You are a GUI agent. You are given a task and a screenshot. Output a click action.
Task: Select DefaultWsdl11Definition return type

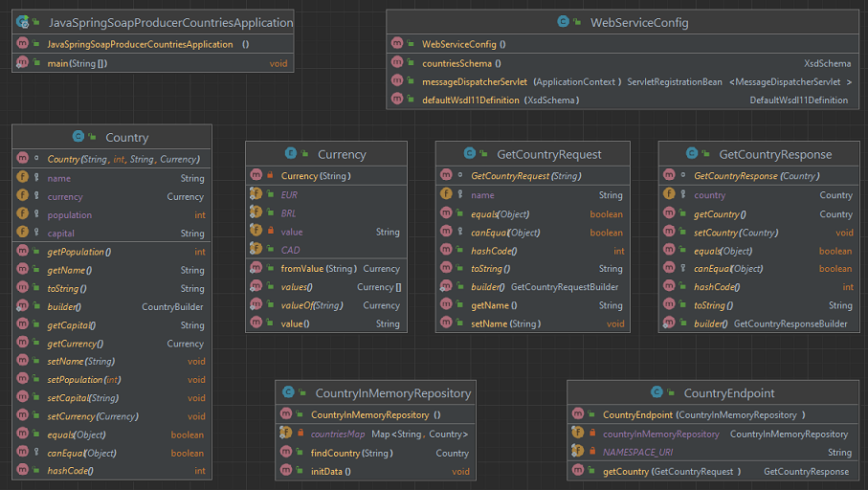tap(799, 100)
